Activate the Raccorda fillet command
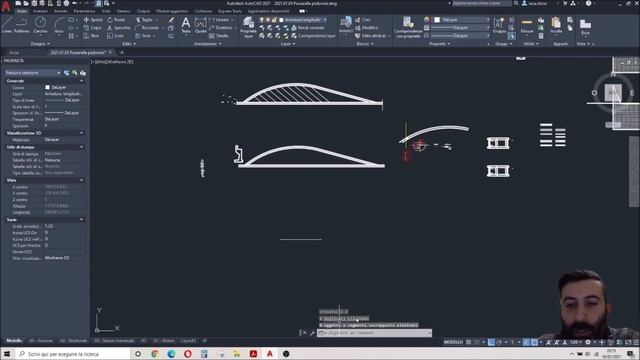 click(147, 28)
